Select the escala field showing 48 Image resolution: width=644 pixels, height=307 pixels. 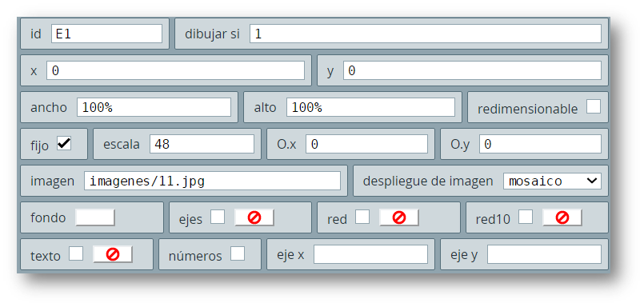(202, 144)
